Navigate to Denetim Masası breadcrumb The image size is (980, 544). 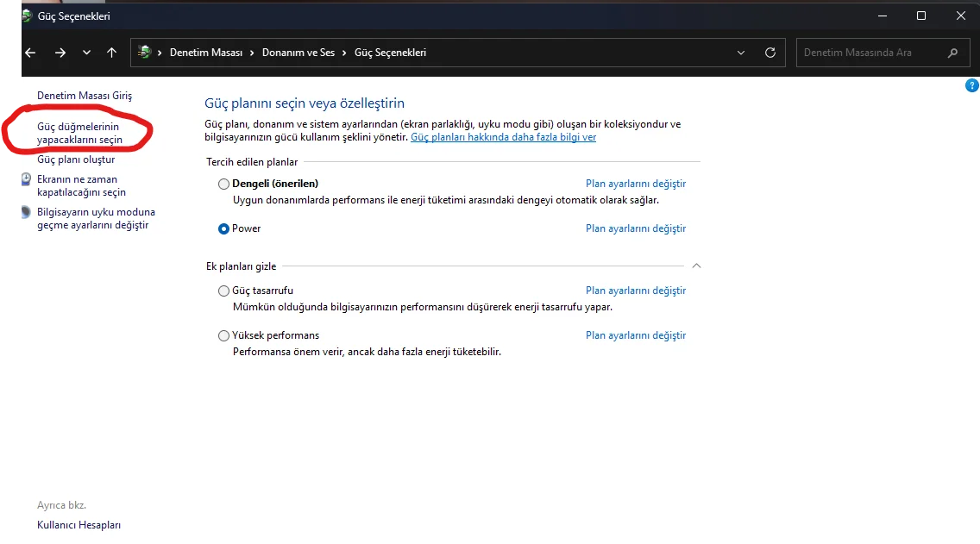tap(206, 53)
